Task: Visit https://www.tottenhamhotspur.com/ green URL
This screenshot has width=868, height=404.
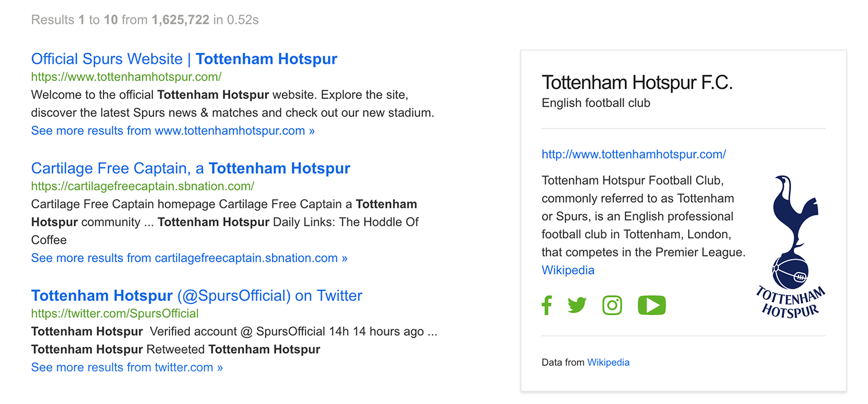Action: click(x=126, y=77)
